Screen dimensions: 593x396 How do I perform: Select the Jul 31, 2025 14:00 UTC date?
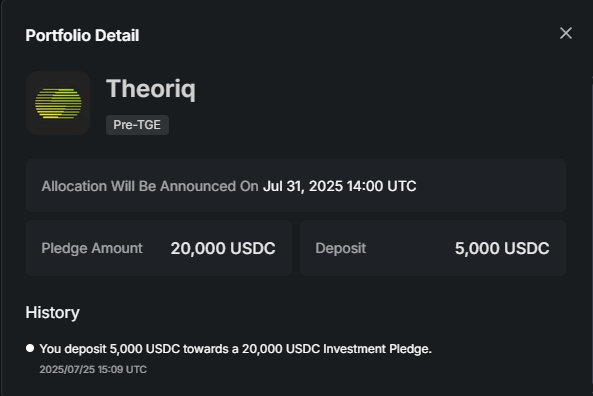click(x=340, y=186)
